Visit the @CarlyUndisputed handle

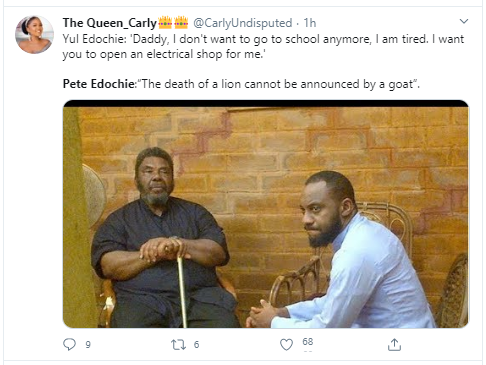click(x=243, y=23)
